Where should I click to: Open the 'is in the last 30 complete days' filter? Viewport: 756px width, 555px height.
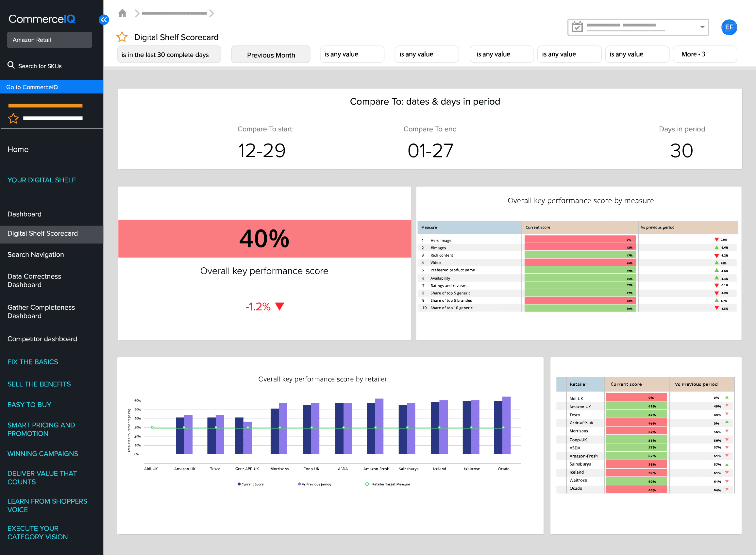[x=169, y=55]
